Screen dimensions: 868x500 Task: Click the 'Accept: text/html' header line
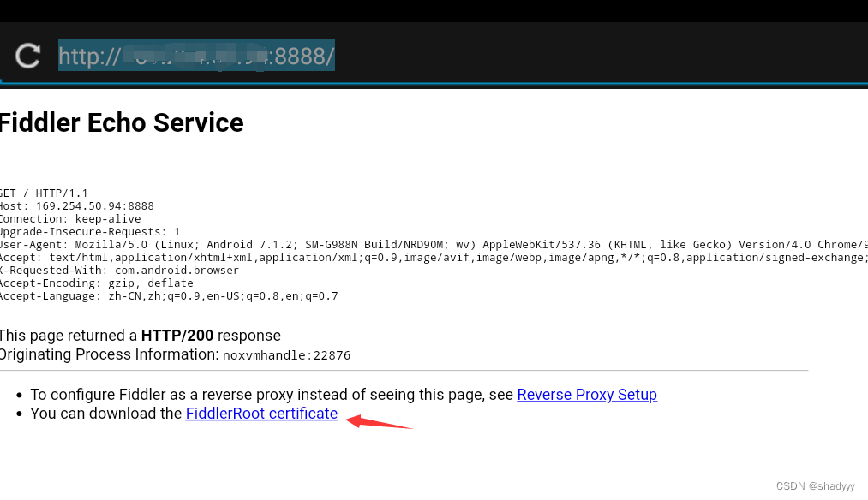(434, 257)
